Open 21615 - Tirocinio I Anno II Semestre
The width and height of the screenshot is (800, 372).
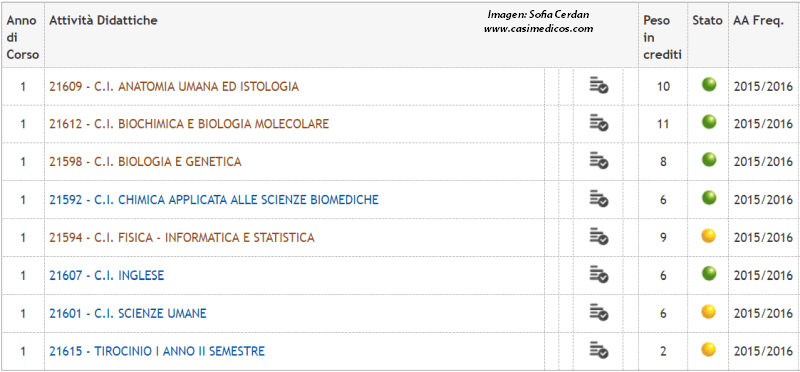click(x=157, y=351)
